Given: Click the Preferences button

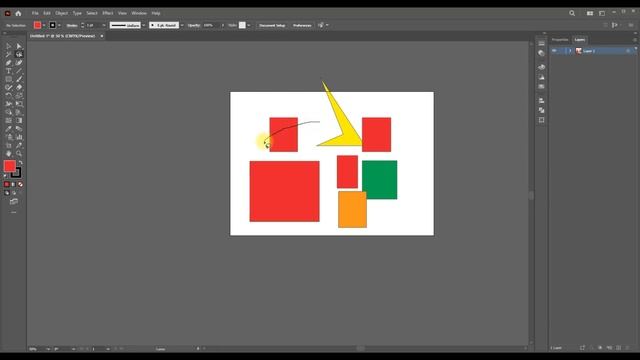Looking at the screenshot, I should click(x=302, y=25).
